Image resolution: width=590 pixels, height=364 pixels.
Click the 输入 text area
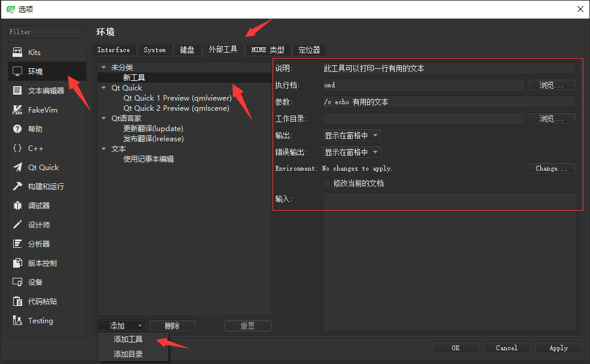pos(449,262)
